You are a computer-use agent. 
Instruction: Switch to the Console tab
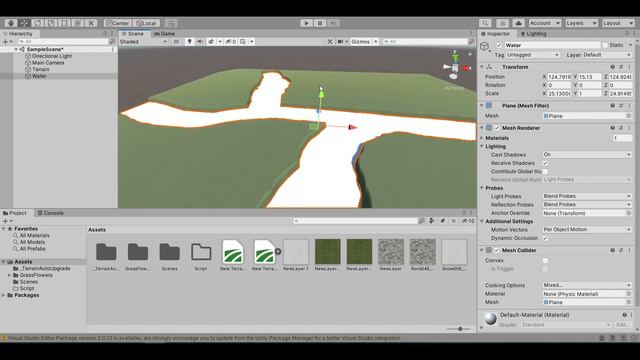click(x=51, y=213)
